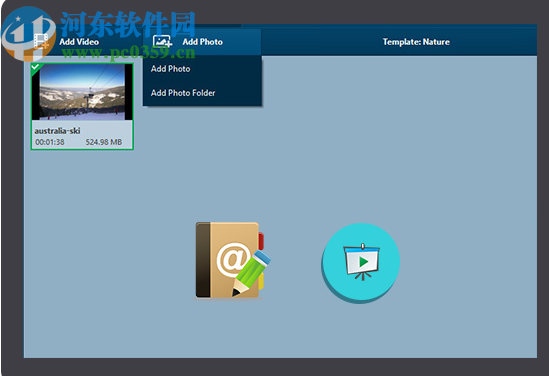Viewport: 549px width, 376px height.
Task: Click the round presentation play icon
Action: click(361, 263)
